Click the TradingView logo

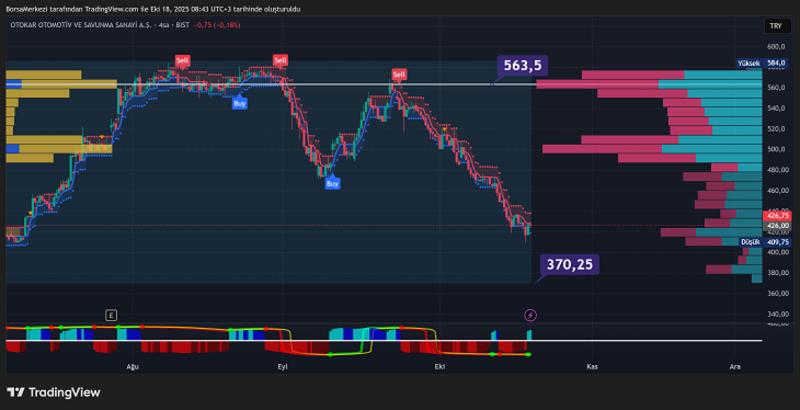click(53, 392)
